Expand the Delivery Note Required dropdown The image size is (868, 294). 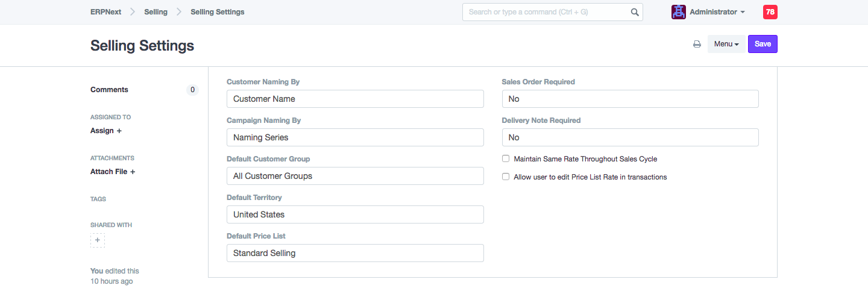pos(630,137)
